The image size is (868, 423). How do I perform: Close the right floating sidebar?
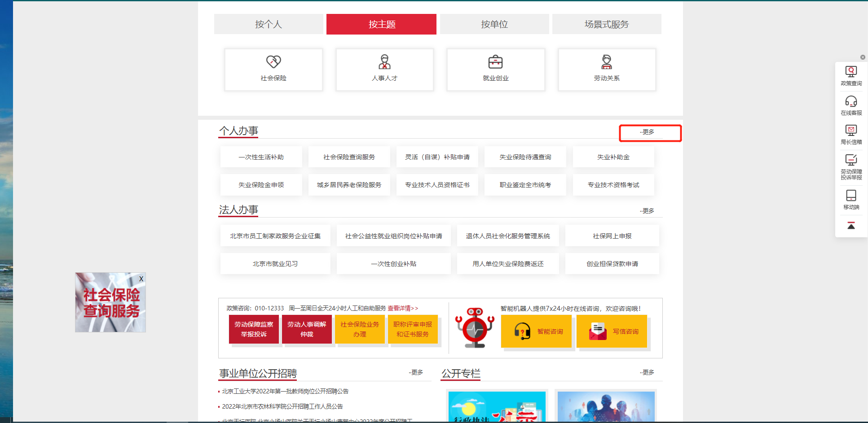[x=863, y=57]
